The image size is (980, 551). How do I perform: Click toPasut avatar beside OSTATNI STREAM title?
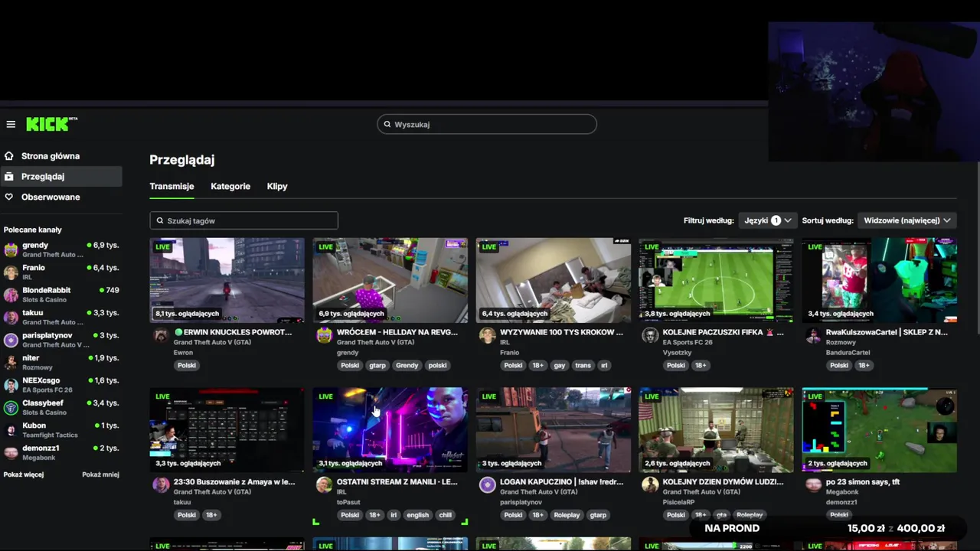(325, 485)
